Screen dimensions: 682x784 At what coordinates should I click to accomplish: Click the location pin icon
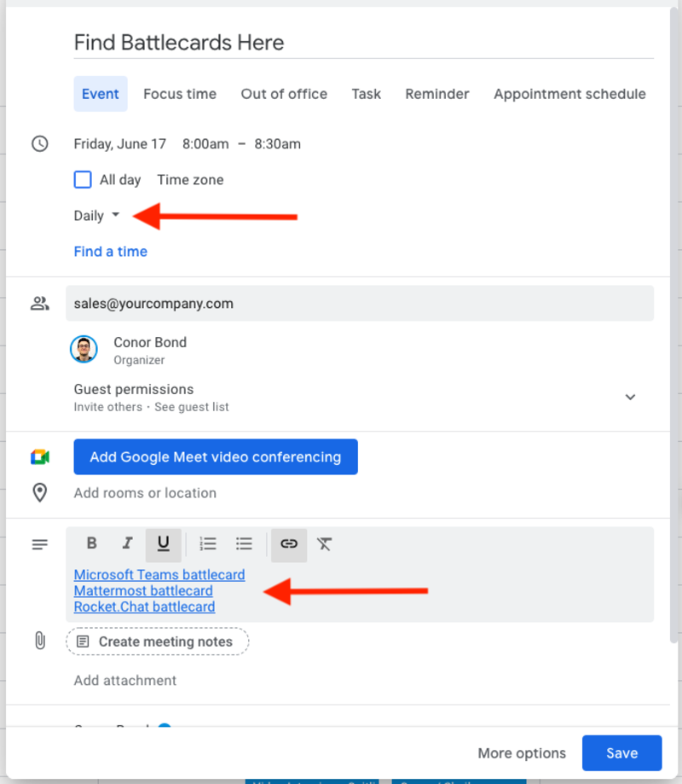click(x=40, y=492)
